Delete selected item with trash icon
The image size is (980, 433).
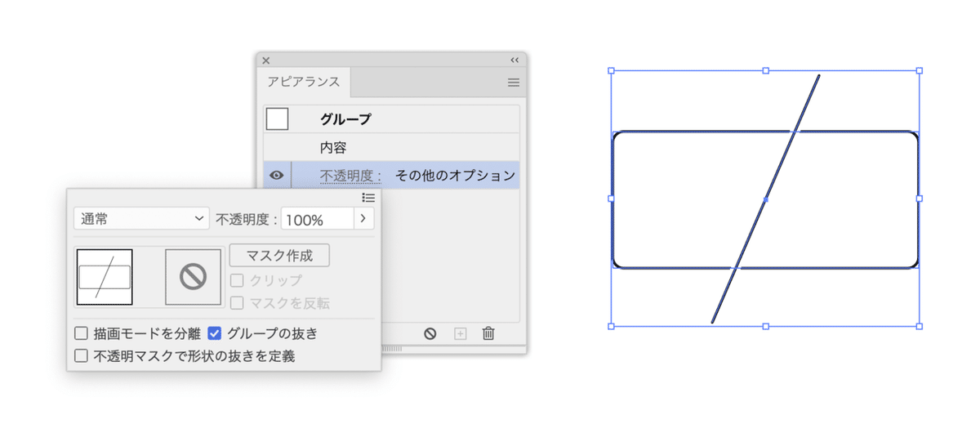(488, 333)
